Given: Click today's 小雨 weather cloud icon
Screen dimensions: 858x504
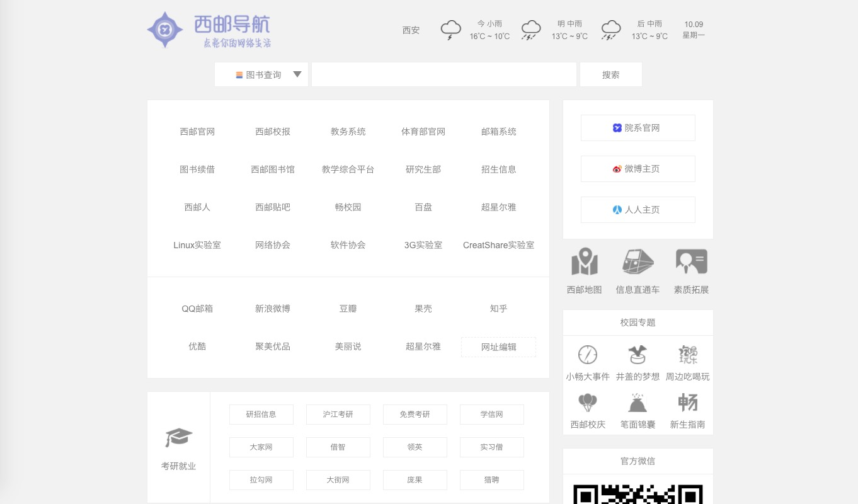Looking at the screenshot, I should click(x=450, y=30).
